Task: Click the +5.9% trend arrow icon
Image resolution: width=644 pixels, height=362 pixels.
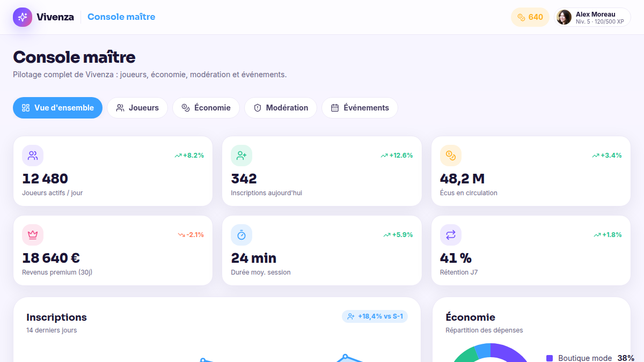Action: coord(387,235)
